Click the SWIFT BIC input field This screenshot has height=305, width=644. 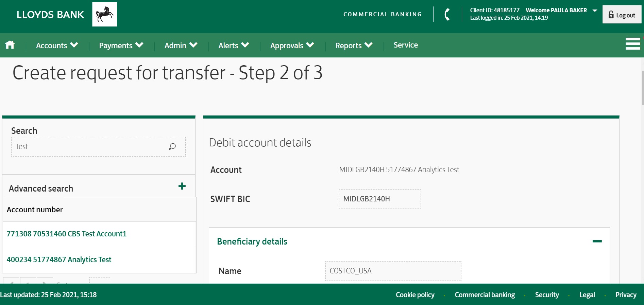click(380, 199)
